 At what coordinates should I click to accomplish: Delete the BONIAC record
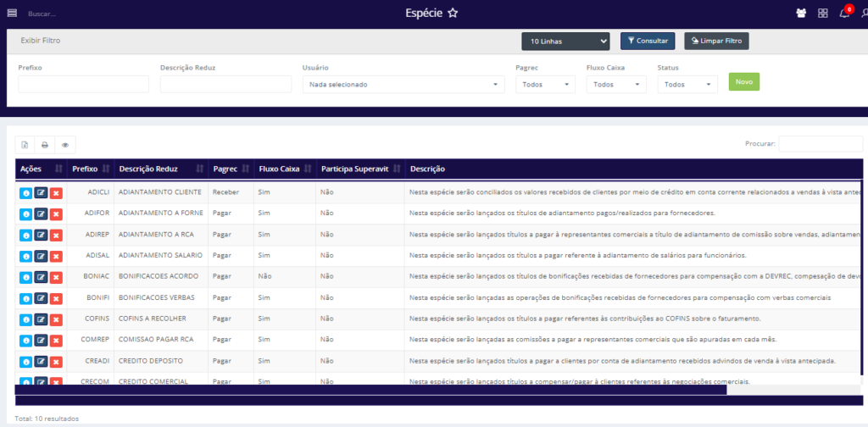(x=56, y=277)
